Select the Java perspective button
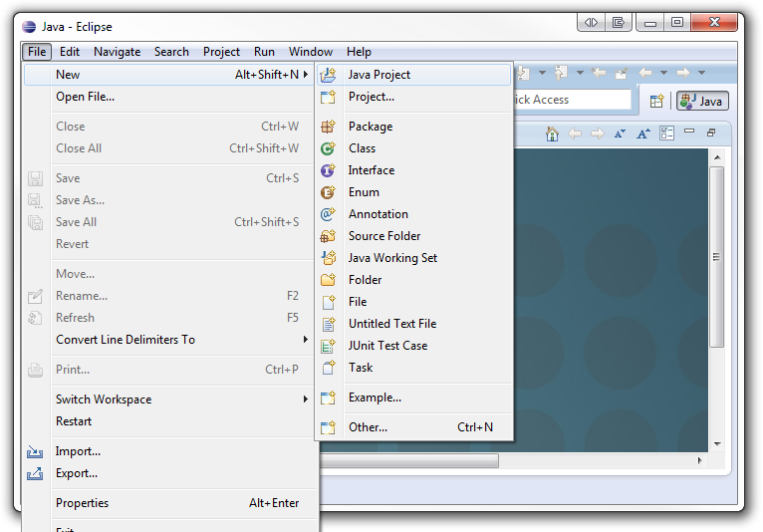The image size is (763, 532). 702,102
